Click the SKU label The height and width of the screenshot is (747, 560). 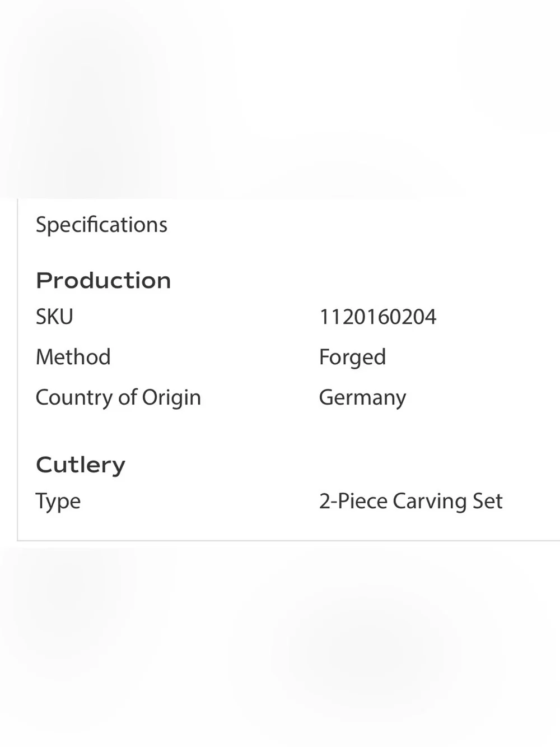(x=54, y=317)
